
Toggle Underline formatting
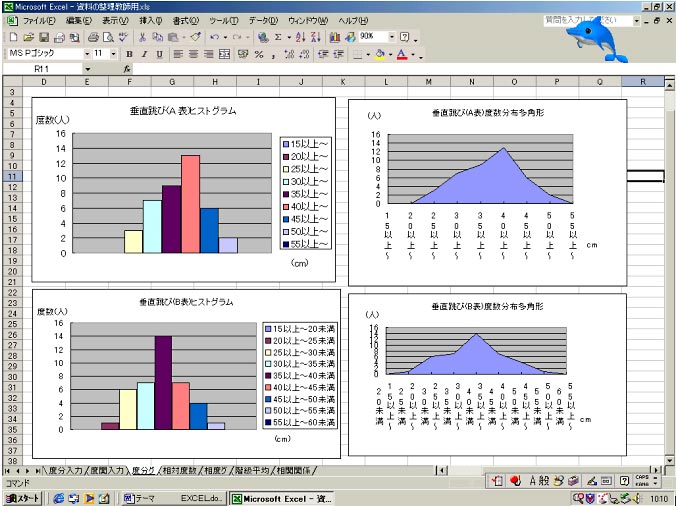[158, 54]
